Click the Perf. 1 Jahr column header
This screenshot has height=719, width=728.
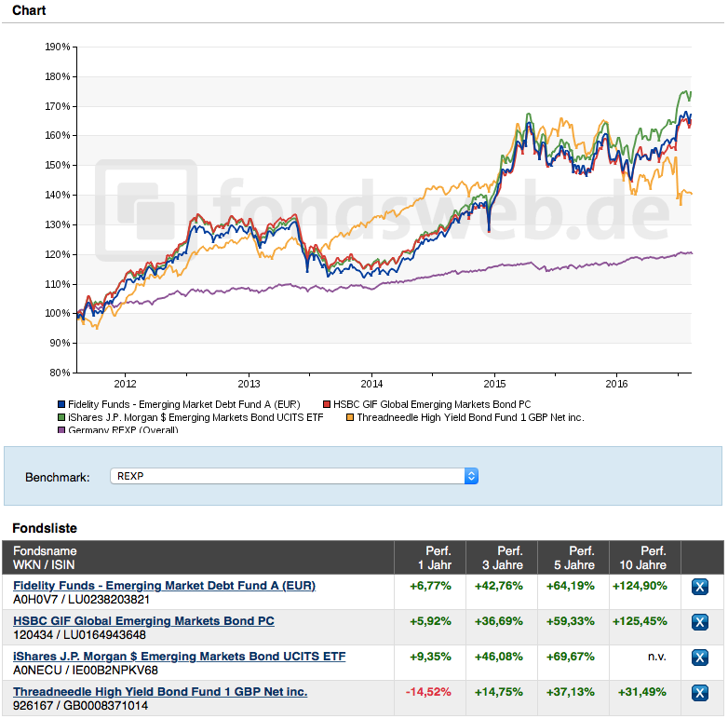[x=429, y=557]
